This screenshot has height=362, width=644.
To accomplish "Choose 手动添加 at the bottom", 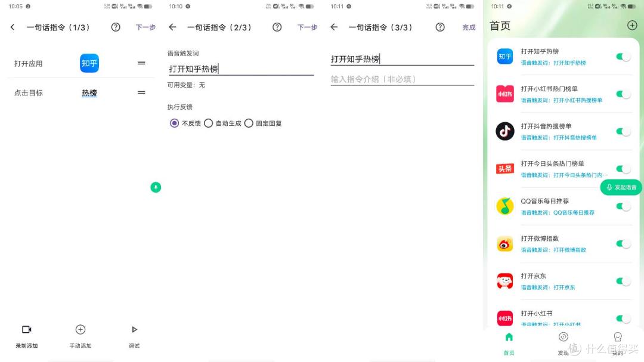I will pos(80,336).
